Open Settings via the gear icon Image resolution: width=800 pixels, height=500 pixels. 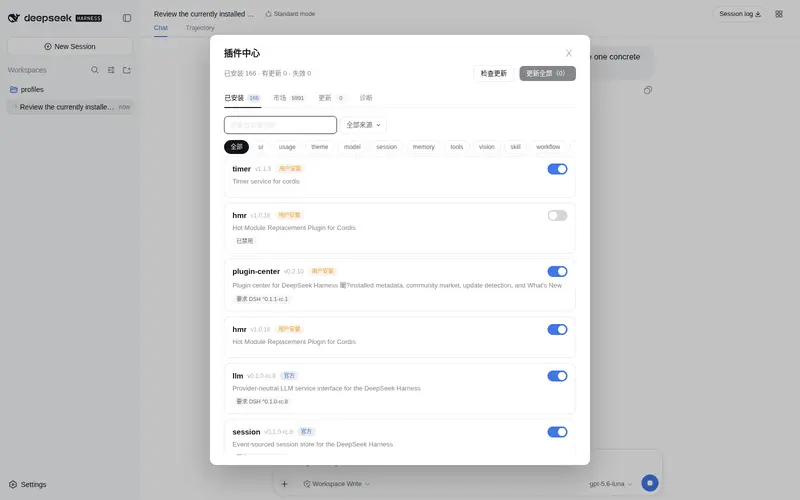(13, 484)
